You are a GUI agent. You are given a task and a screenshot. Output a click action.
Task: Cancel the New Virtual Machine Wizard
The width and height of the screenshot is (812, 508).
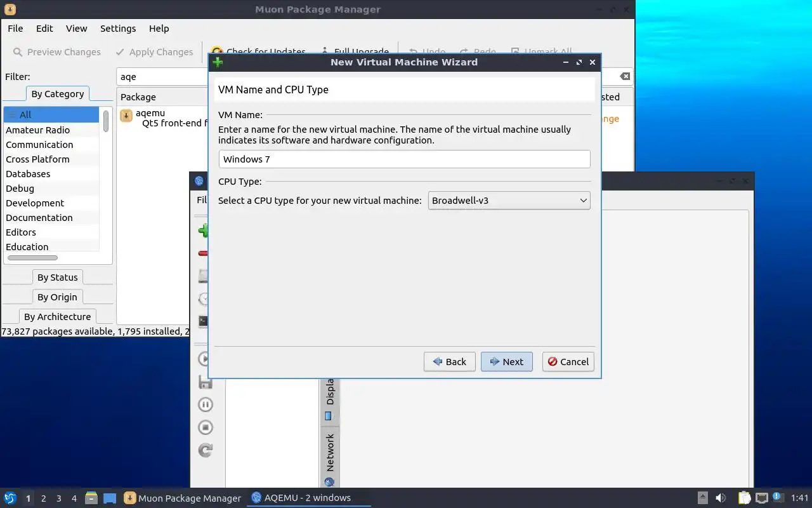568,362
